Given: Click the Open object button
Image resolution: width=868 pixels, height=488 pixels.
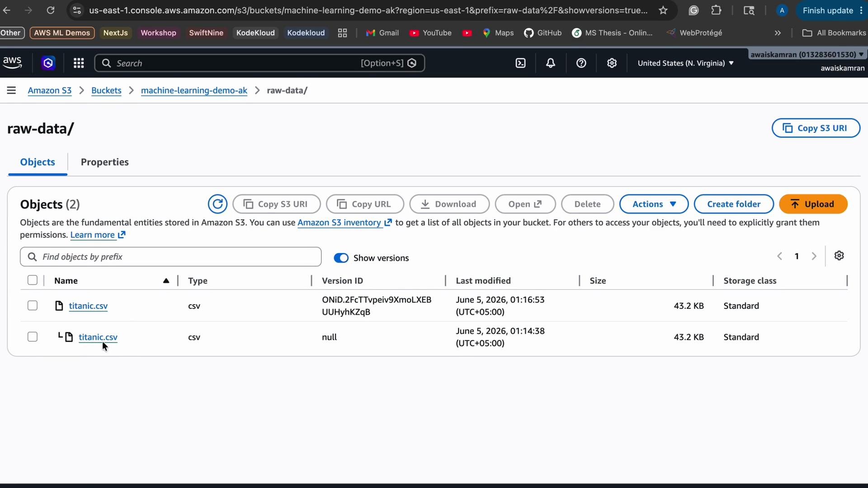Looking at the screenshot, I should (x=525, y=204).
